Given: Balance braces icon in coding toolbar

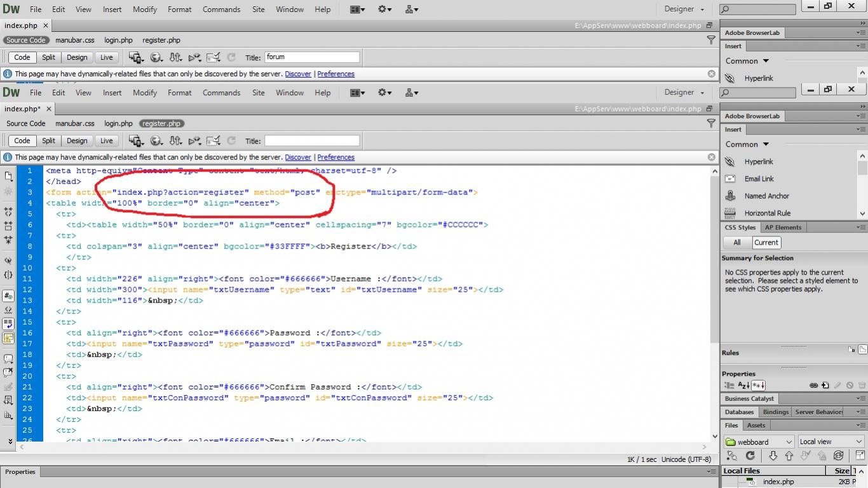Looking at the screenshot, I should [x=9, y=274].
